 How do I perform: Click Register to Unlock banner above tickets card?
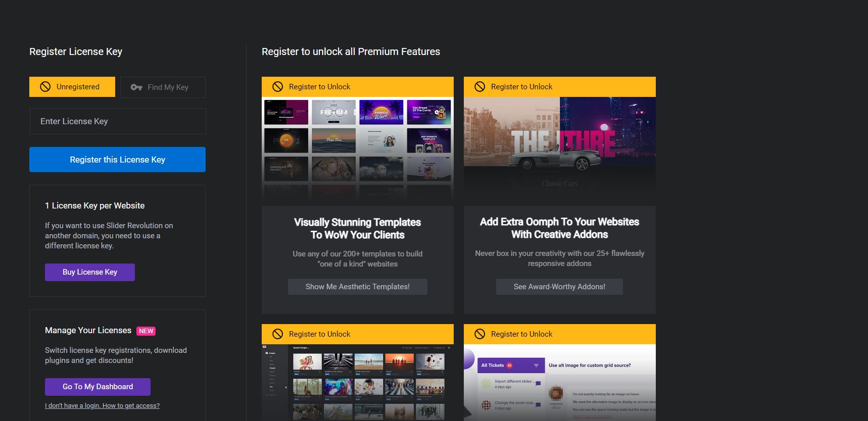(x=560, y=334)
